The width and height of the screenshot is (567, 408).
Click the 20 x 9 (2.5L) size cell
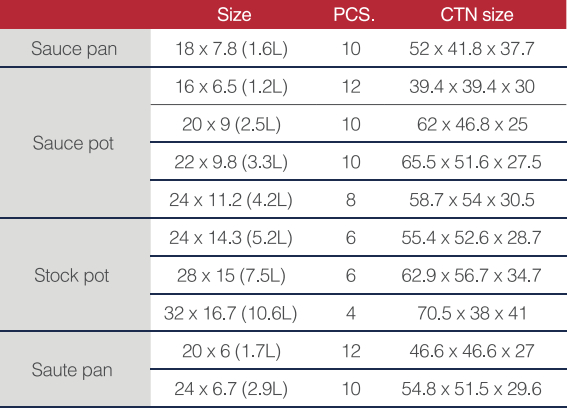tap(231, 124)
